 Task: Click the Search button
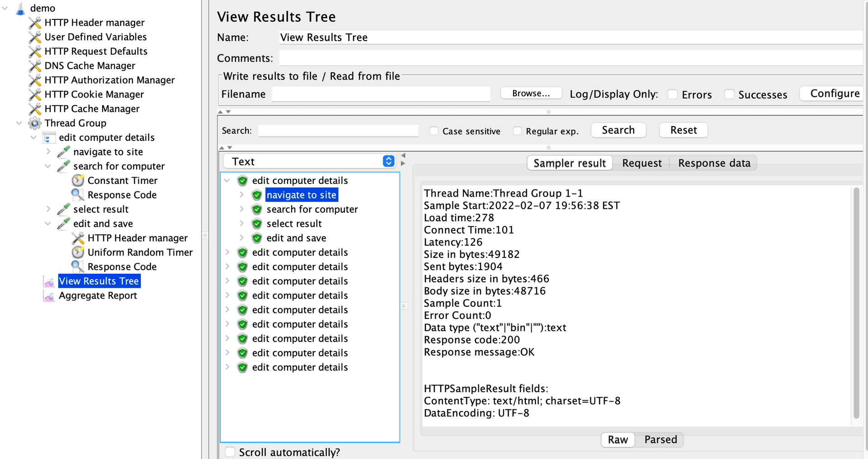pos(618,130)
